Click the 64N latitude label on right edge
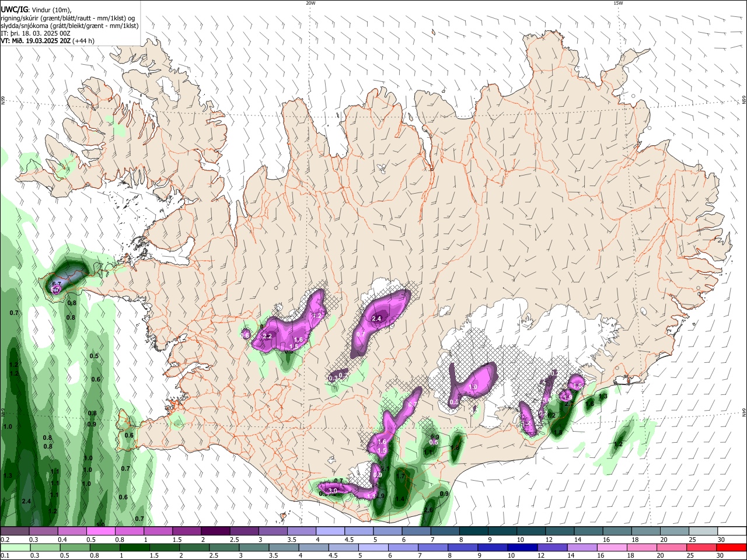 point(744,412)
